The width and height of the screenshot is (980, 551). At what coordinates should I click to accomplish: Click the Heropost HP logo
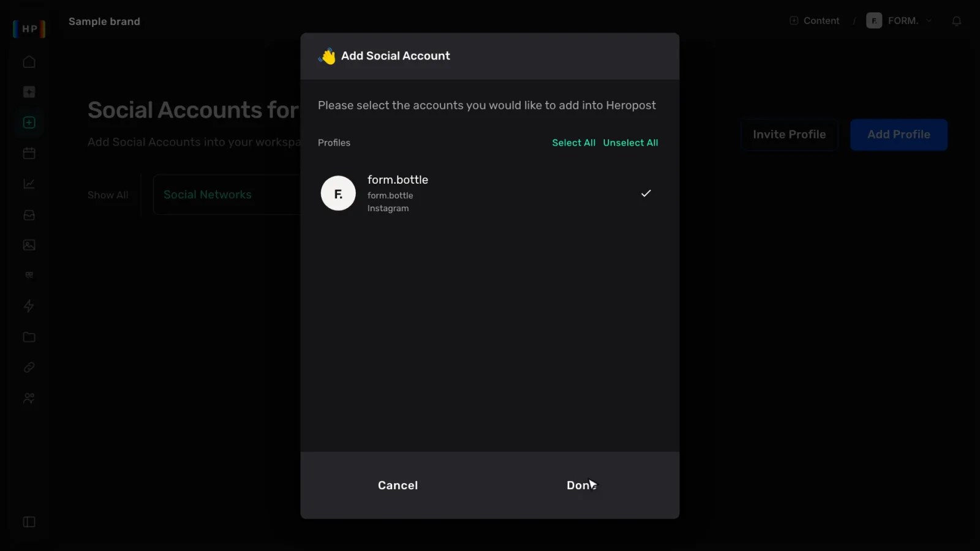(x=29, y=29)
